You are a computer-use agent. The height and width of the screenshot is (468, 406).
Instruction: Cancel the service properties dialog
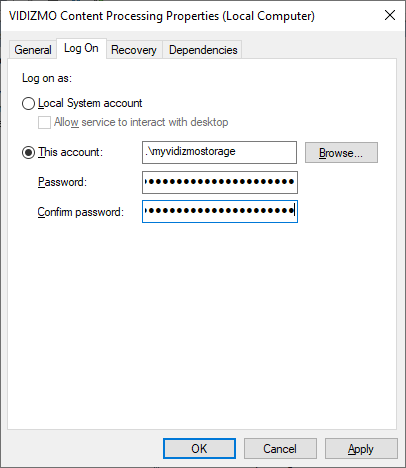tap(280, 449)
